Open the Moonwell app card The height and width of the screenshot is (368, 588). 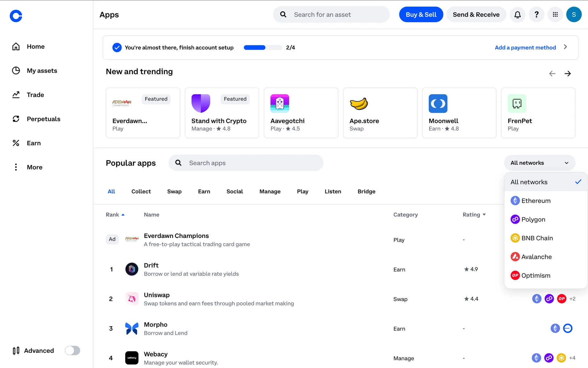(x=459, y=113)
